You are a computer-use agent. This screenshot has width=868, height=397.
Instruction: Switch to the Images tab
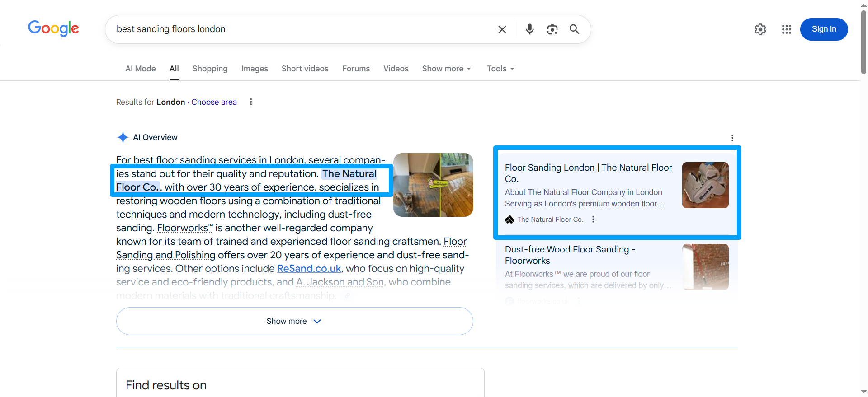[x=255, y=69]
